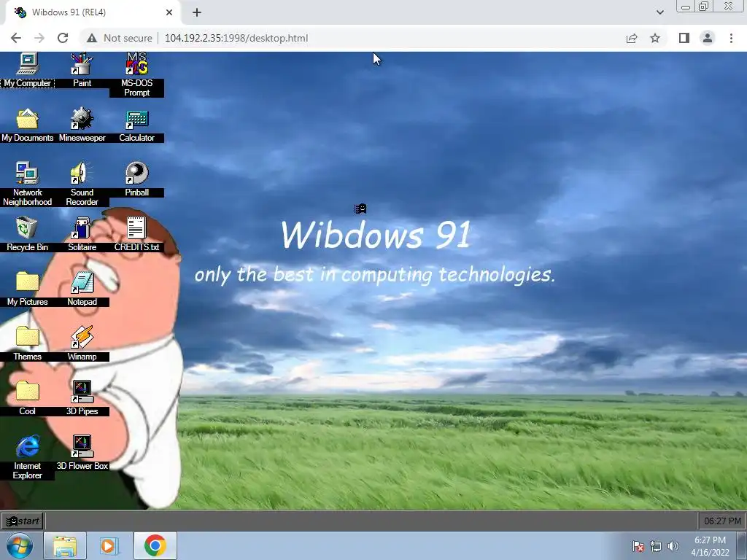The image size is (747, 560).
Task: Launch the Solitaire shortcut
Action: 82,234
